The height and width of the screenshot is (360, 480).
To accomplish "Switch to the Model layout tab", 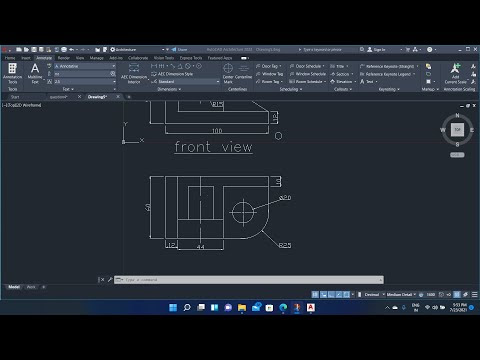I will (x=14, y=287).
